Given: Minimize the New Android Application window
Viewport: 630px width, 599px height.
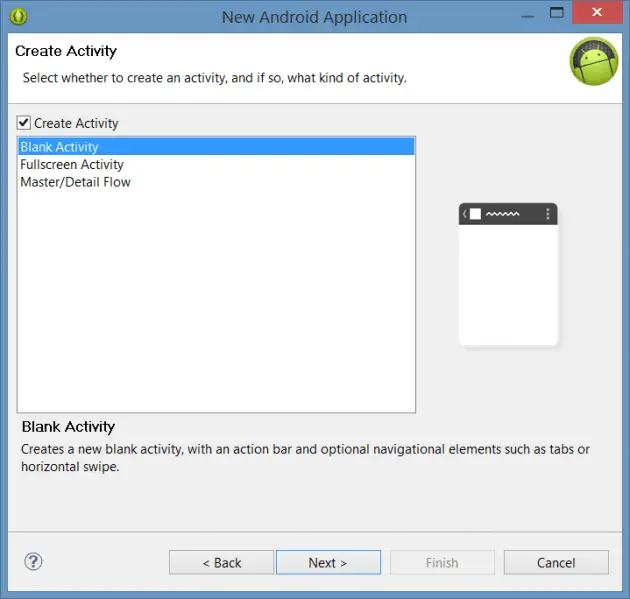Looking at the screenshot, I should (x=523, y=15).
